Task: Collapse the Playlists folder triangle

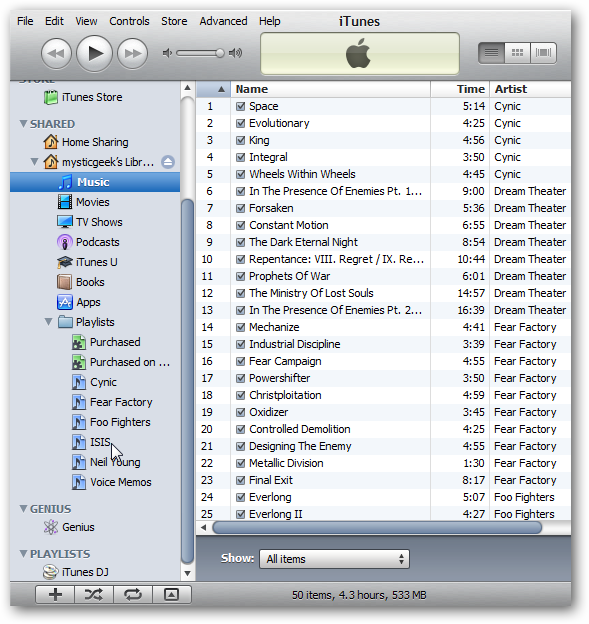Action: click(49, 322)
